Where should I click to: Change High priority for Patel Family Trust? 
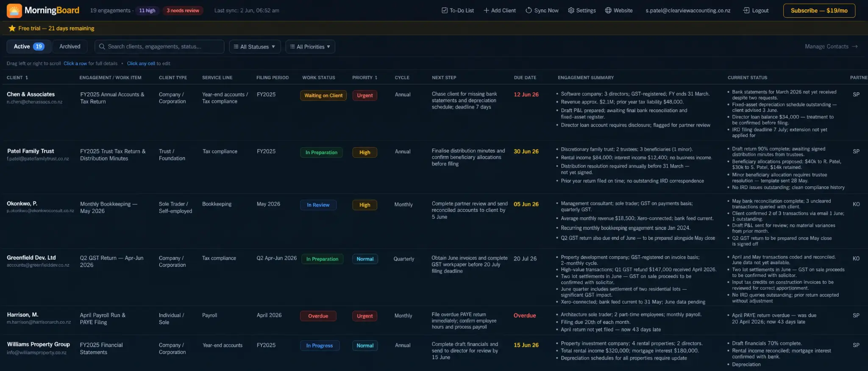tap(364, 152)
